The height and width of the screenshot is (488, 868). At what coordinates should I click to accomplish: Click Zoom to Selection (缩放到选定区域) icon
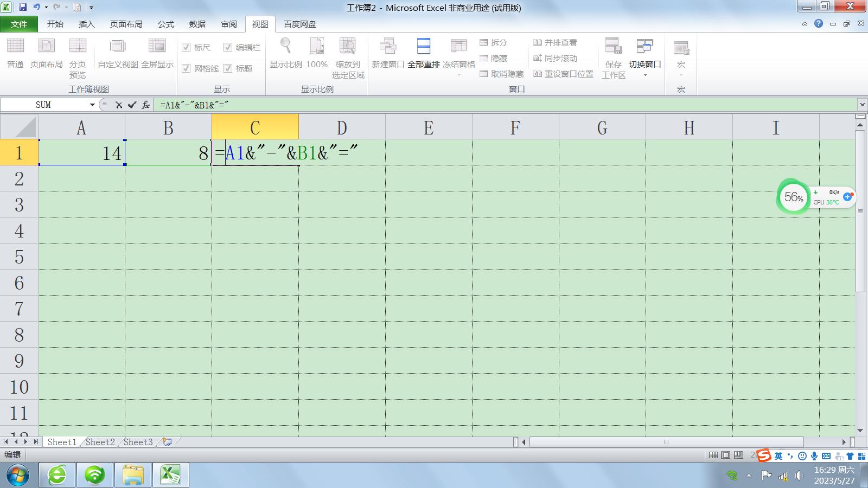point(348,48)
